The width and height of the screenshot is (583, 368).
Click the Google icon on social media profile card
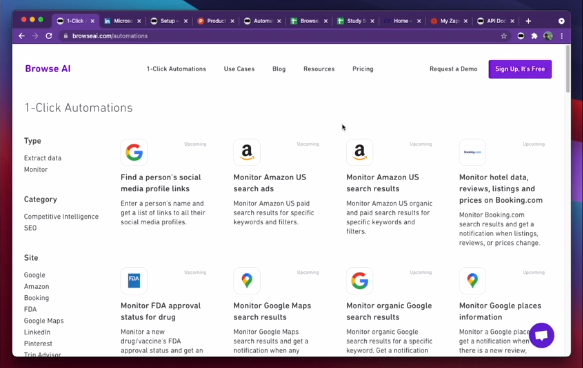[x=134, y=152]
